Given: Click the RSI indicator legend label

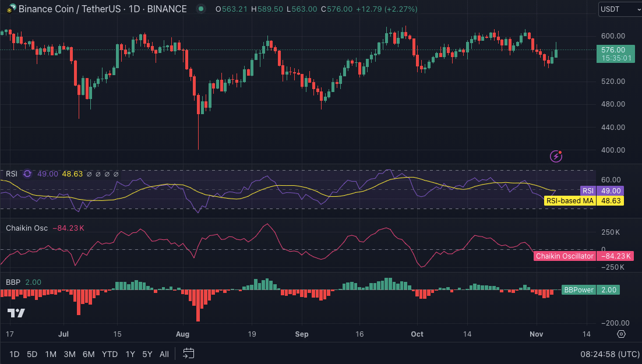Looking at the screenshot, I should coord(12,174).
